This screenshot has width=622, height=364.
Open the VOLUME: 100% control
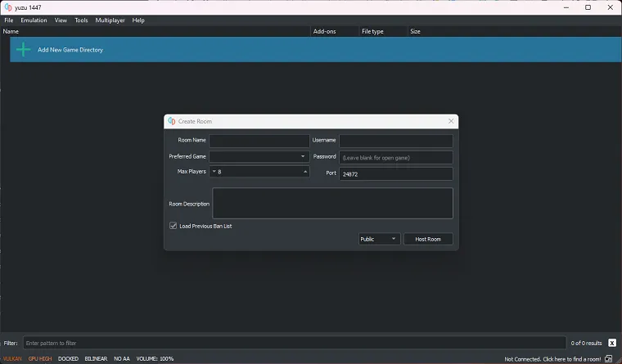click(155, 358)
